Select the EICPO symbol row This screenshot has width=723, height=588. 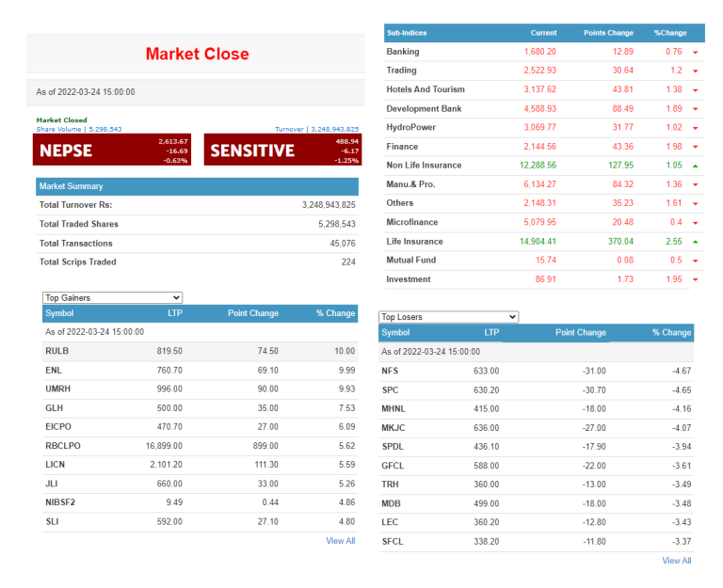coord(201,427)
